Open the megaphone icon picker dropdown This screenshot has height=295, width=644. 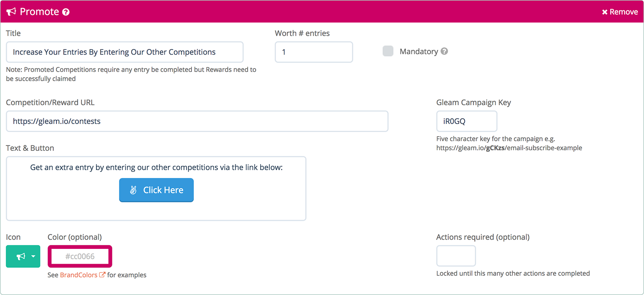[23, 256]
